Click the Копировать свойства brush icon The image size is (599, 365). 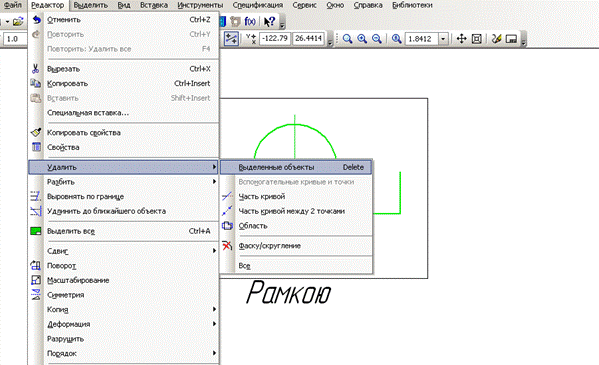(36, 132)
